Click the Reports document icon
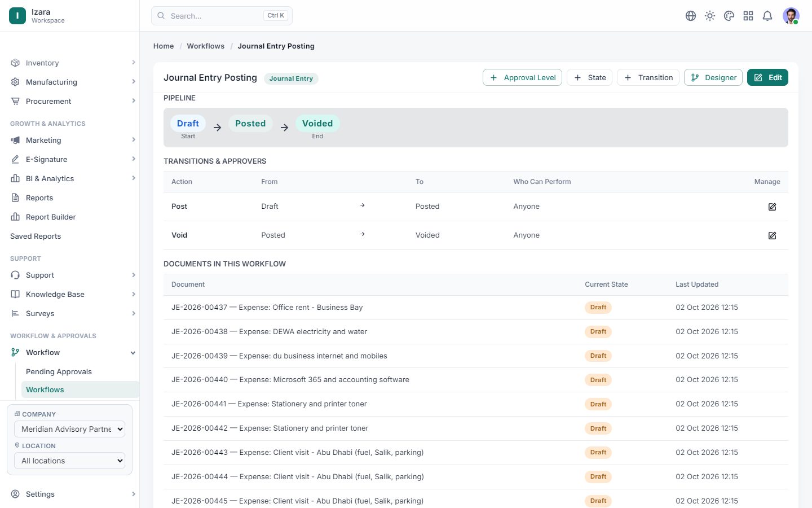 [15, 198]
